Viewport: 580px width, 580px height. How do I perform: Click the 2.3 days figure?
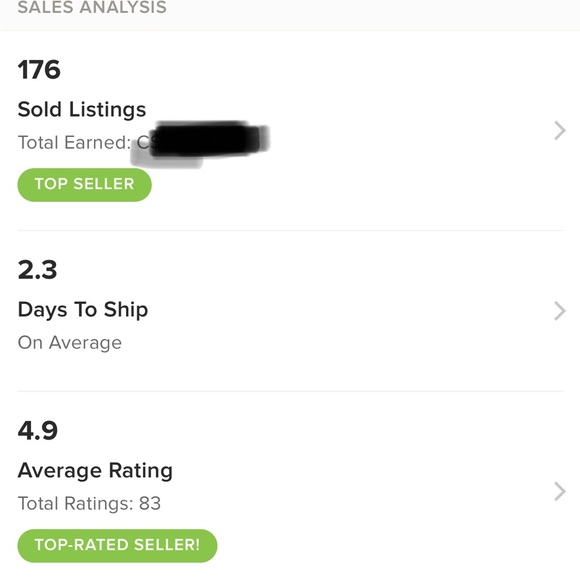click(37, 270)
